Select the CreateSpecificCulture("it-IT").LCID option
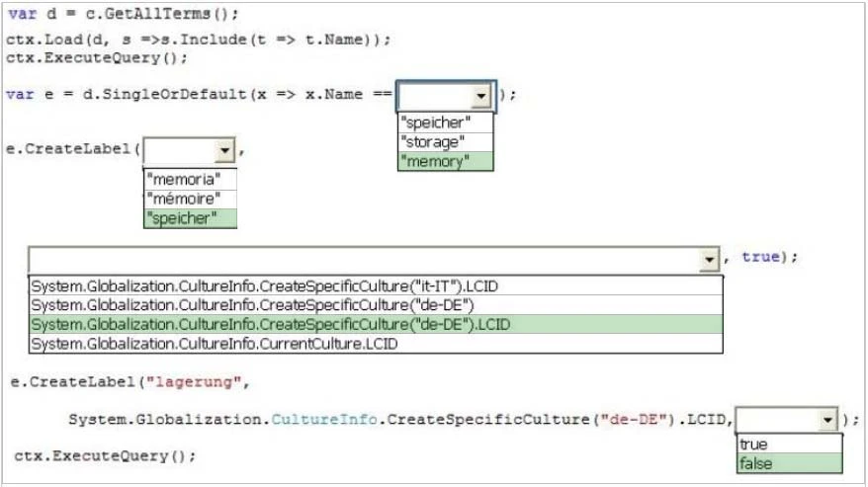 (376, 285)
